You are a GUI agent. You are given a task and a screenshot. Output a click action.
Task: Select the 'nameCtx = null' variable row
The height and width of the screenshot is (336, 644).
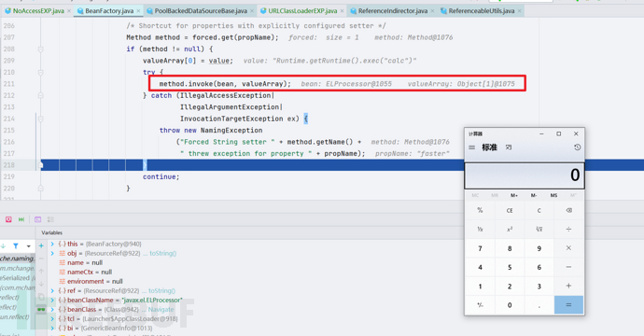85,272
